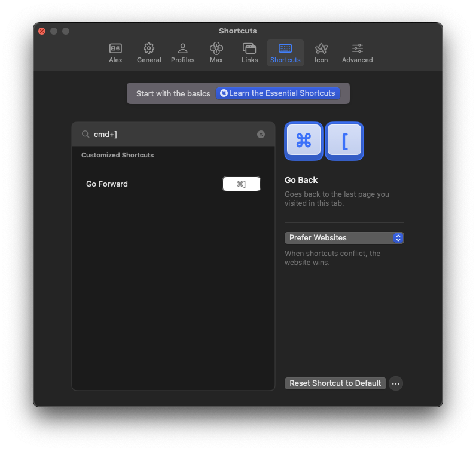476x451 pixels.
Task: Open the Profiles tab
Action: tap(182, 53)
